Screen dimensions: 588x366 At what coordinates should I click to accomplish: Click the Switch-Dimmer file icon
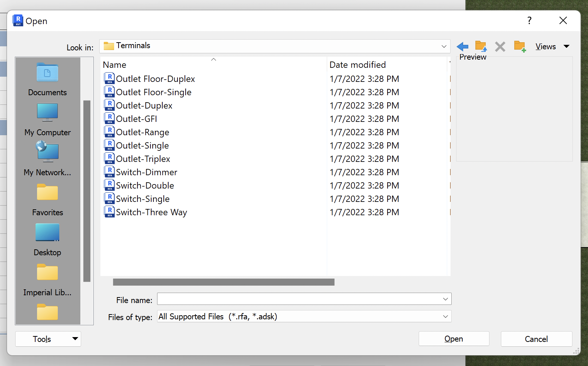point(109,172)
